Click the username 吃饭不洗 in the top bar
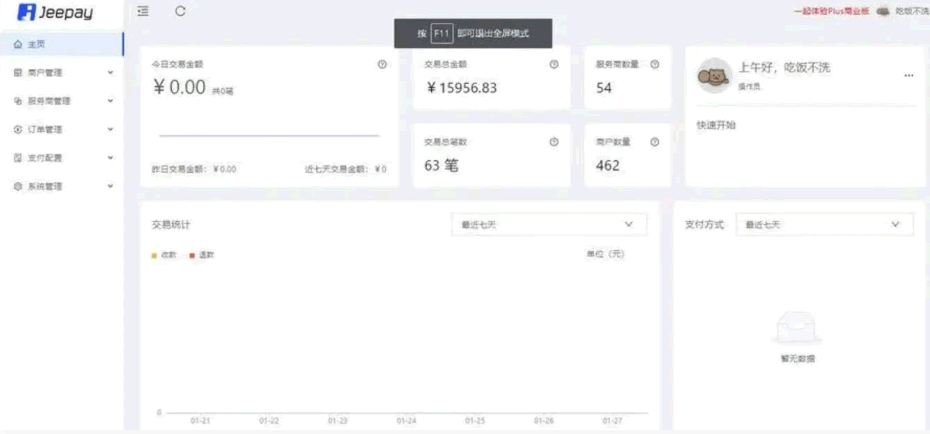 click(911, 11)
